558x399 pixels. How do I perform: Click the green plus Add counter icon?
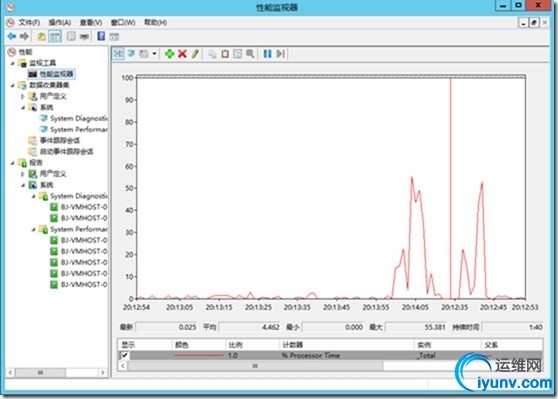169,54
